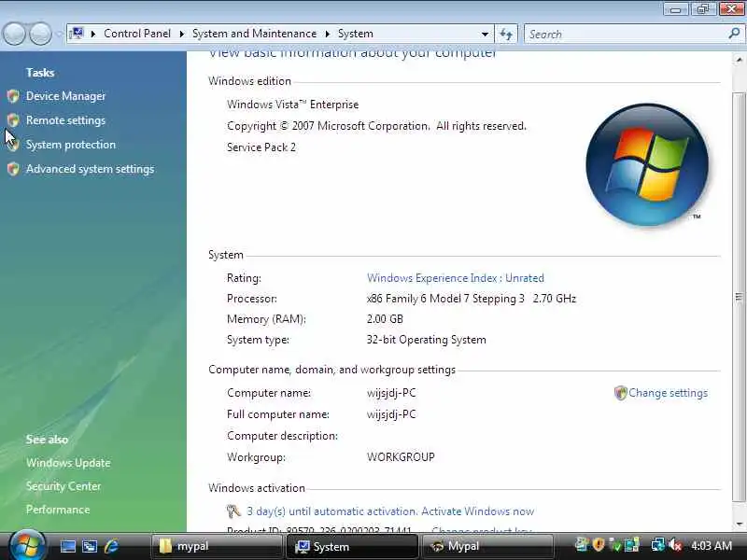Switch to mypal folder taskbar button
This screenshot has height=560, width=747.
click(217, 546)
